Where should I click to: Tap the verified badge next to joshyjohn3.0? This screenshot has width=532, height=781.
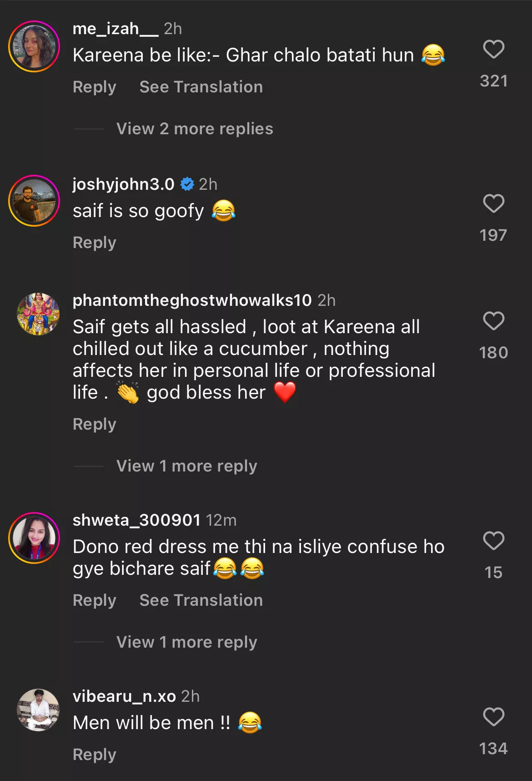[x=187, y=184]
